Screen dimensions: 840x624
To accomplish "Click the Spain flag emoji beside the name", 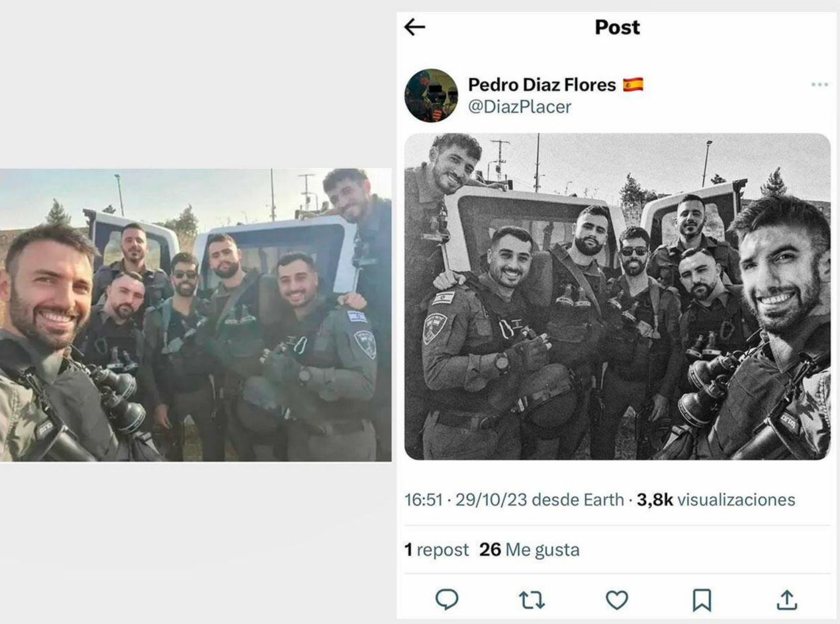I will tap(633, 85).
